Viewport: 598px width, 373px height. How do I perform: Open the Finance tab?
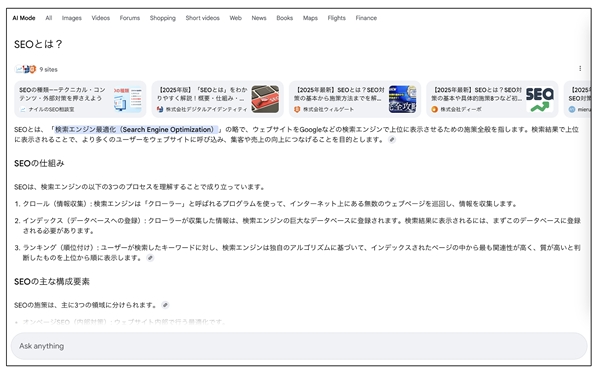(366, 18)
